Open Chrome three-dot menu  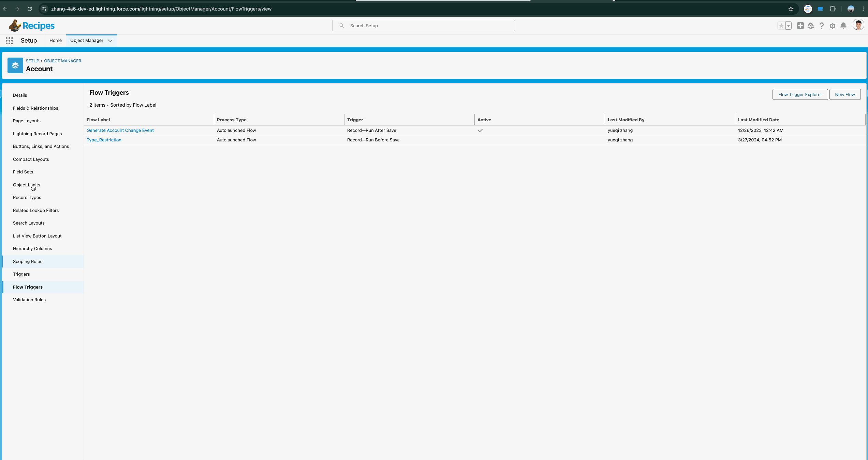(x=863, y=9)
